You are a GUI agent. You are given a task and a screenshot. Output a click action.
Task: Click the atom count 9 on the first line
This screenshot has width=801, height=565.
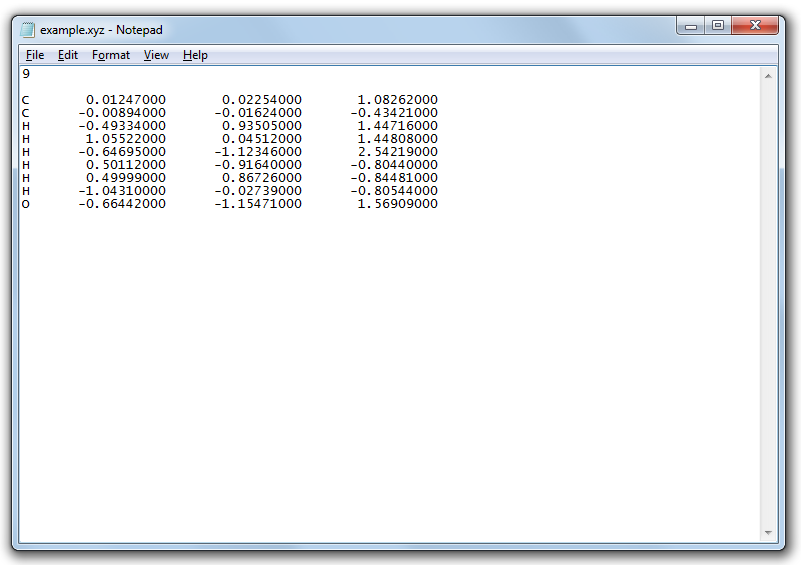point(26,74)
